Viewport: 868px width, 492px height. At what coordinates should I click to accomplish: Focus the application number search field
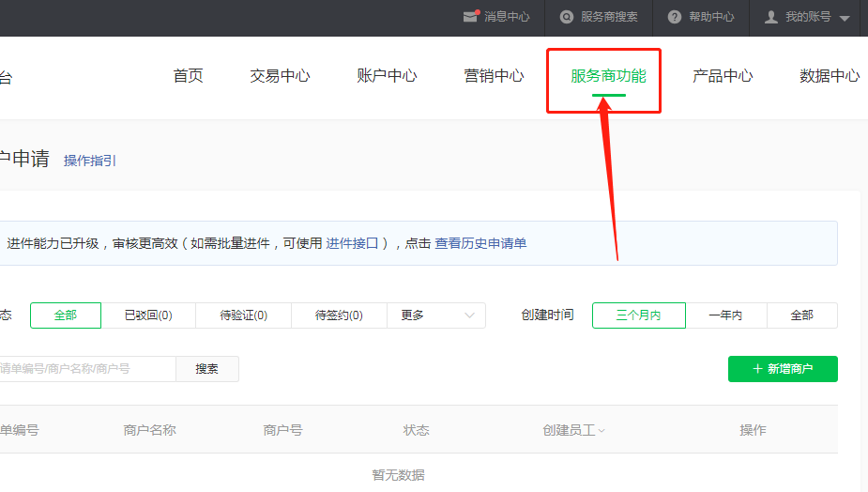87,369
